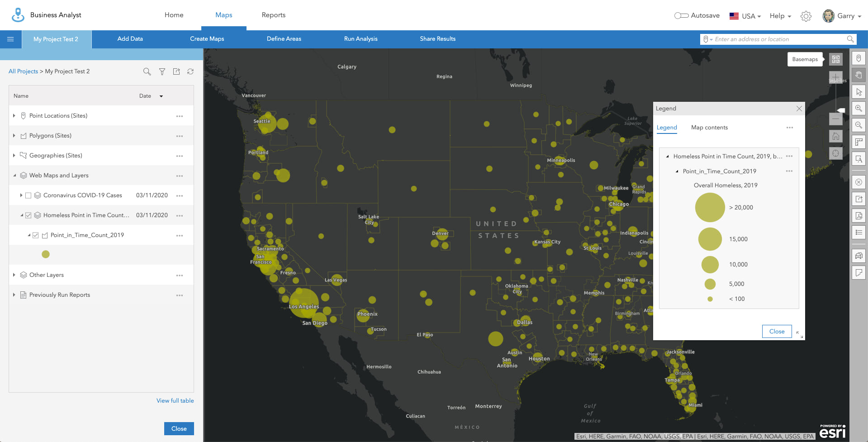
Task: Expand the Polygons (Sites) row
Action: click(14, 136)
